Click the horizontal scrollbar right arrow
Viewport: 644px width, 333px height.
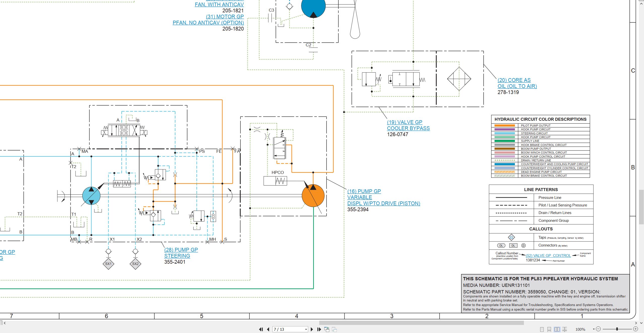point(636,323)
